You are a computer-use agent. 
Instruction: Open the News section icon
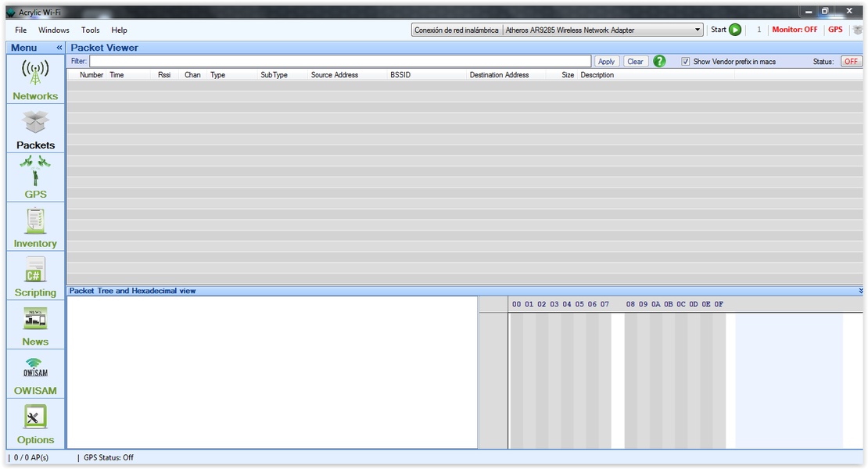tap(35, 319)
